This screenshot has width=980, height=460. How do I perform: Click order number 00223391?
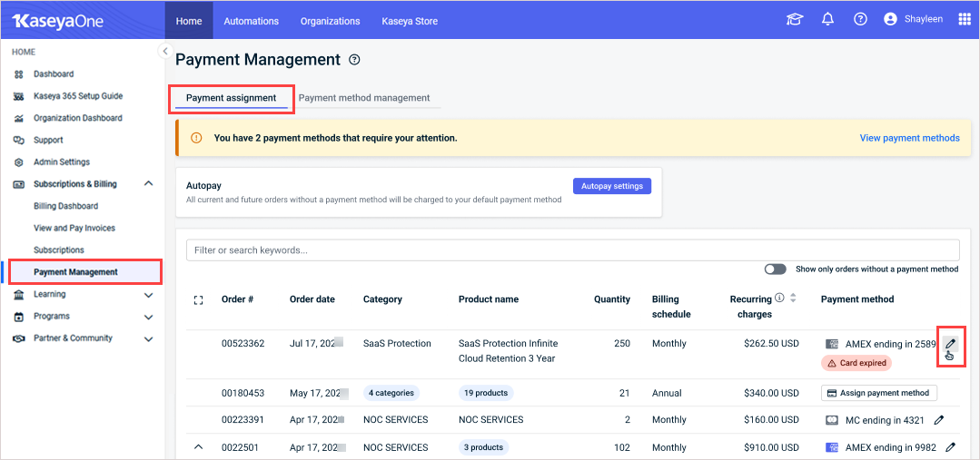click(243, 420)
